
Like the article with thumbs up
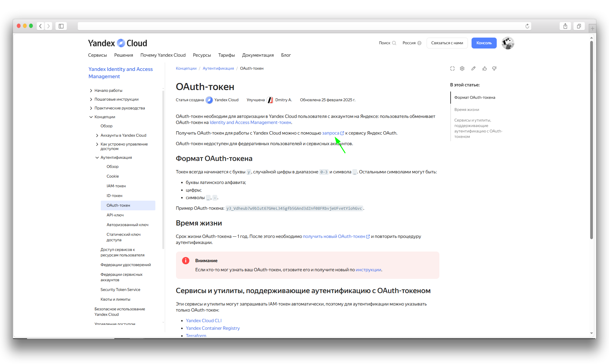coord(485,68)
